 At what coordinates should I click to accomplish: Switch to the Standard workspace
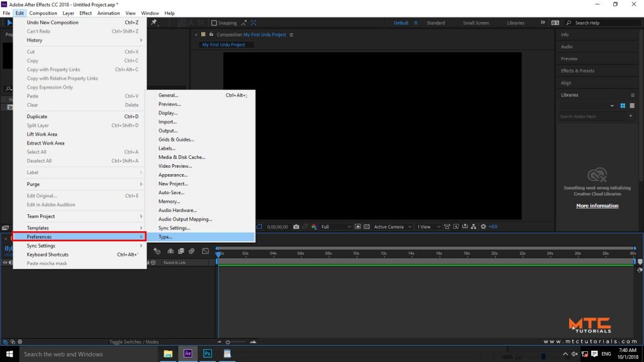(x=435, y=23)
